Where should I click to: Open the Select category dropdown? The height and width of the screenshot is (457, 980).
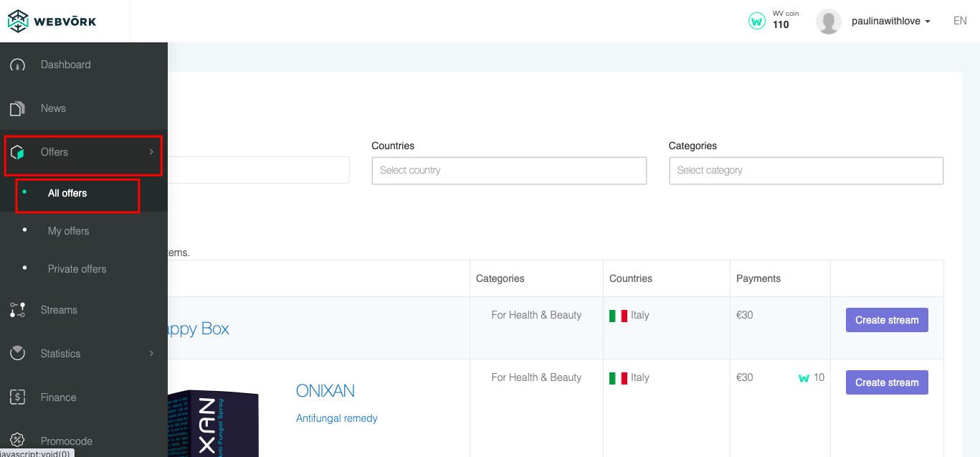click(806, 171)
